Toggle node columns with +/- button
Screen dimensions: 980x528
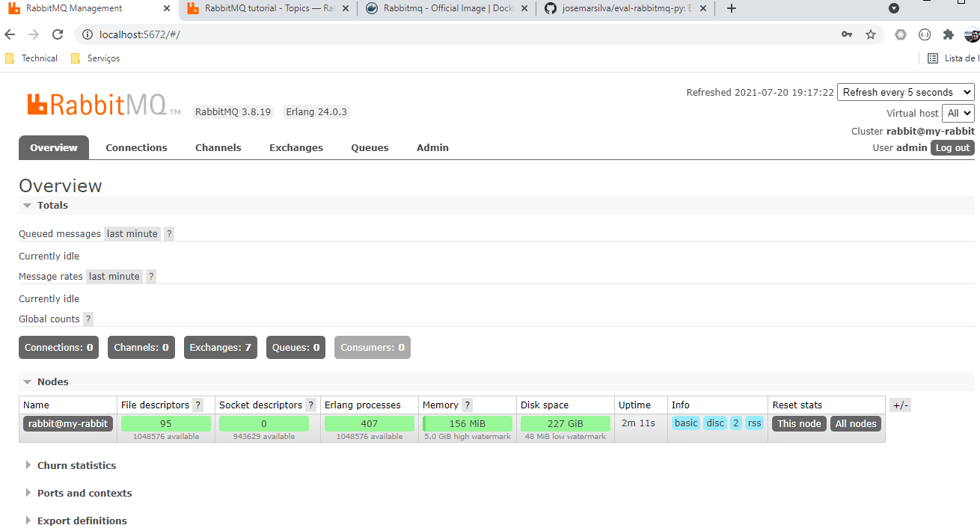(x=901, y=405)
